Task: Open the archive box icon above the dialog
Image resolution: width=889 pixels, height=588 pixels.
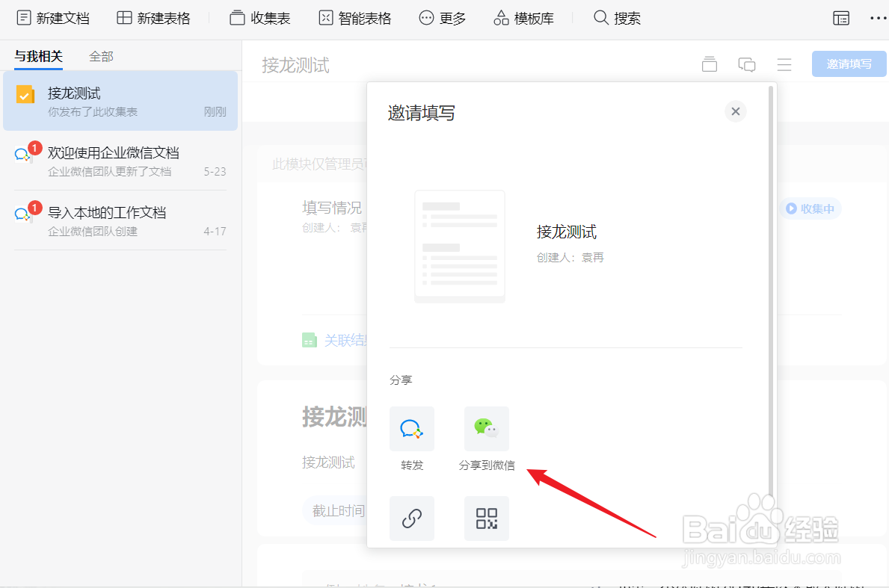Action: tap(709, 64)
